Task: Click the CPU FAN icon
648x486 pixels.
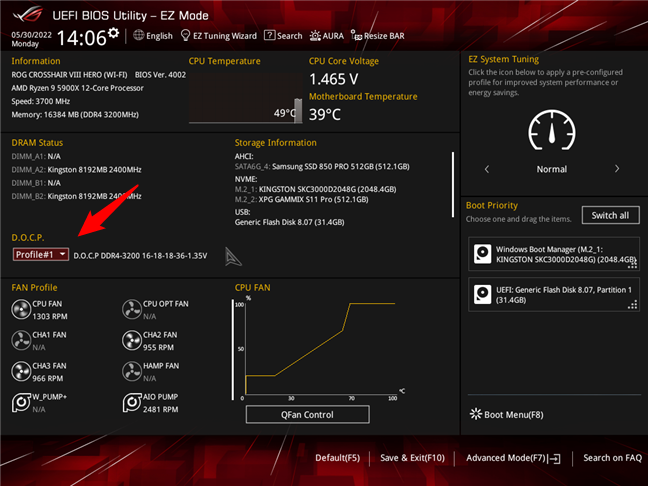Action: pos(21,310)
